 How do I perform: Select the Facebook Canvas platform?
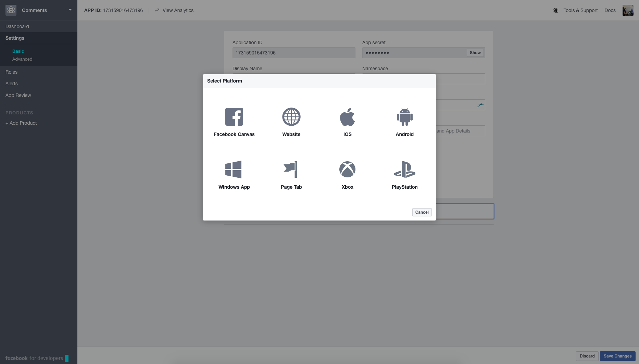click(x=234, y=122)
